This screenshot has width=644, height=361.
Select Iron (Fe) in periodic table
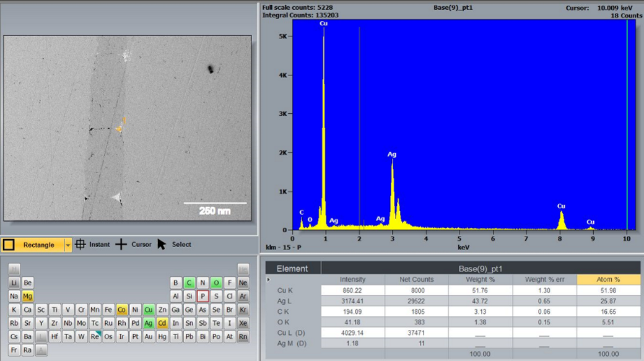pos(108,310)
